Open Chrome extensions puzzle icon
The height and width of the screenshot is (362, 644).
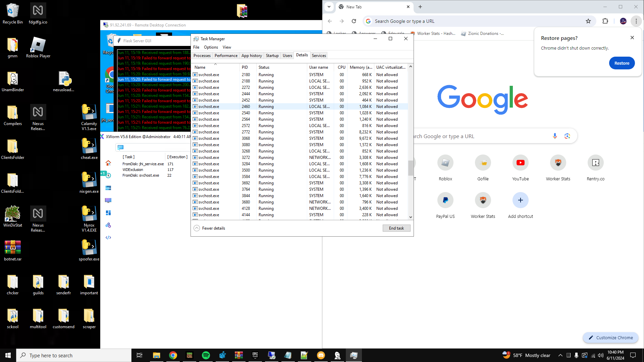point(605,21)
